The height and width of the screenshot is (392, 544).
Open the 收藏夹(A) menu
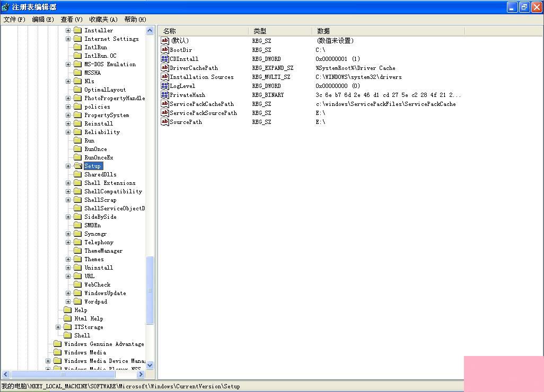click(103, 20)
